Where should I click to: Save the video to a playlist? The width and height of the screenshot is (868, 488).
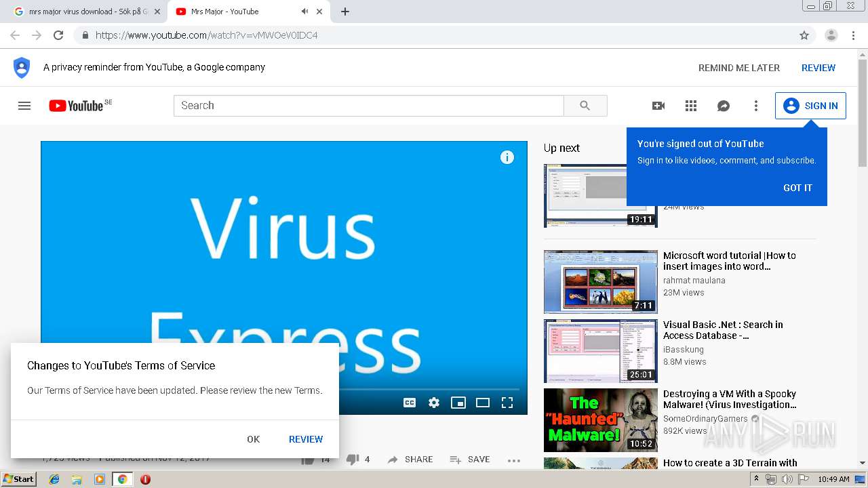pos(470,460)
